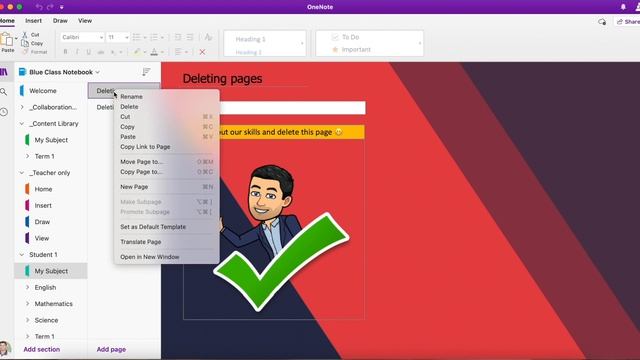This screenshot has width=640, height=360.
Task: Click the red delete X icon
Action: pos(202,52)
